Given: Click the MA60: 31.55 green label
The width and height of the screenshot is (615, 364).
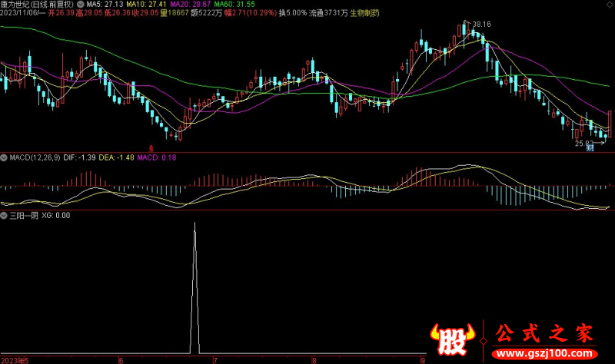Looking at the screenshot, I should pyautogui.click(x=238, y=5).
